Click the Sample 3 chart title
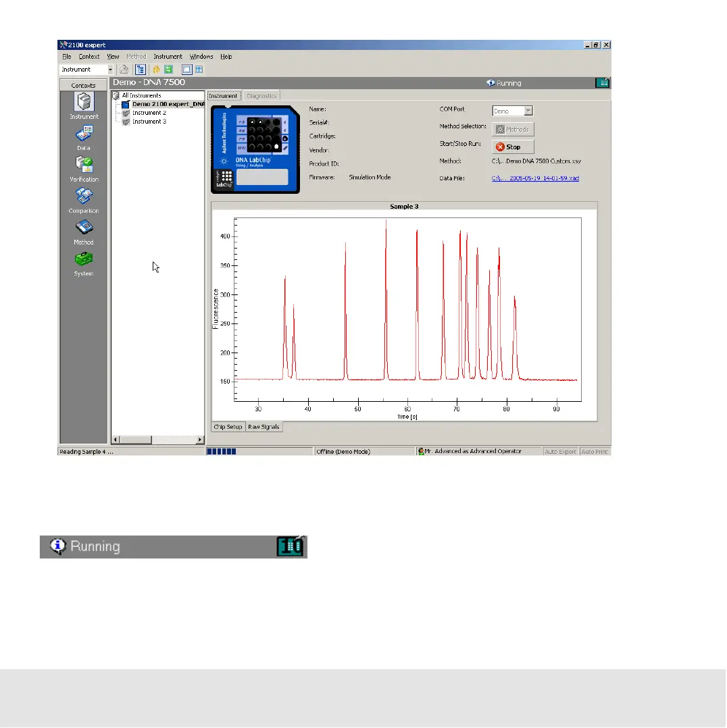Screen dimensions: 727x728 pos(404,207)
